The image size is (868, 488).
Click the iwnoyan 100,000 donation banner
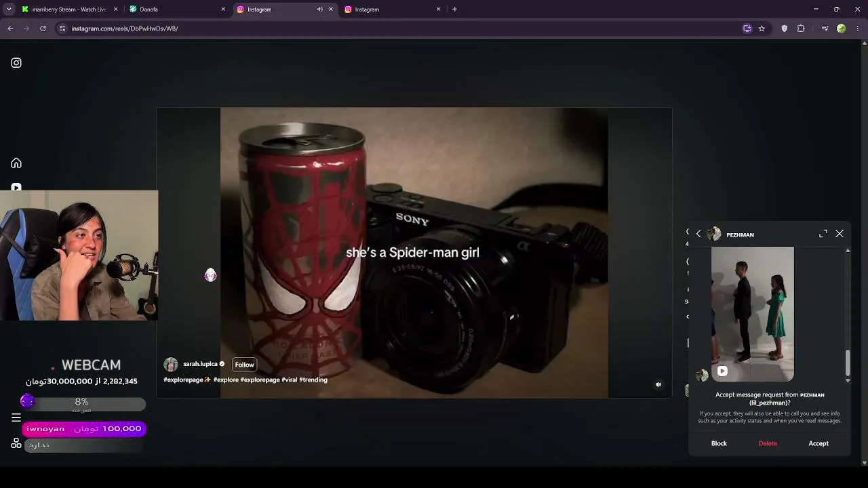point(84,429)
